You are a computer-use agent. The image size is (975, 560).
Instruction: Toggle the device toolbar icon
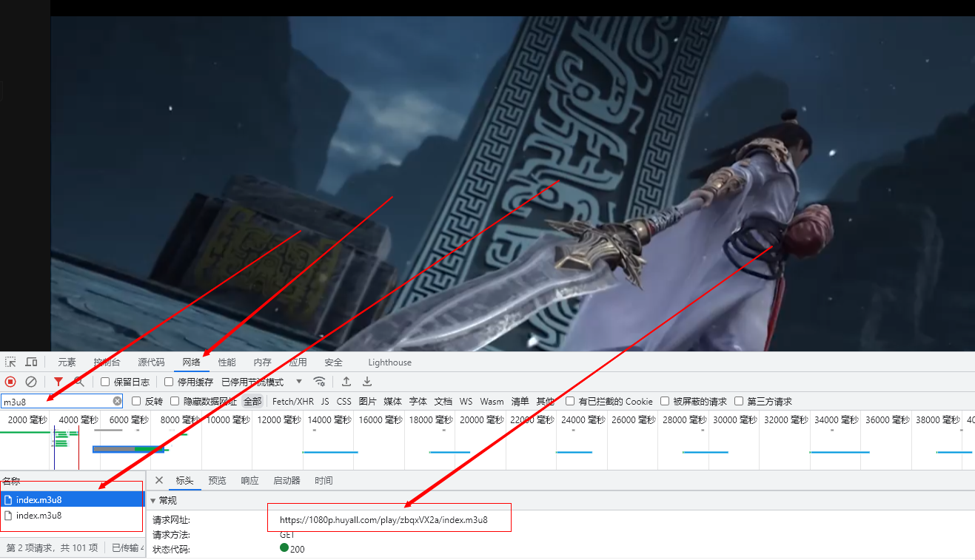pos(31,362)
